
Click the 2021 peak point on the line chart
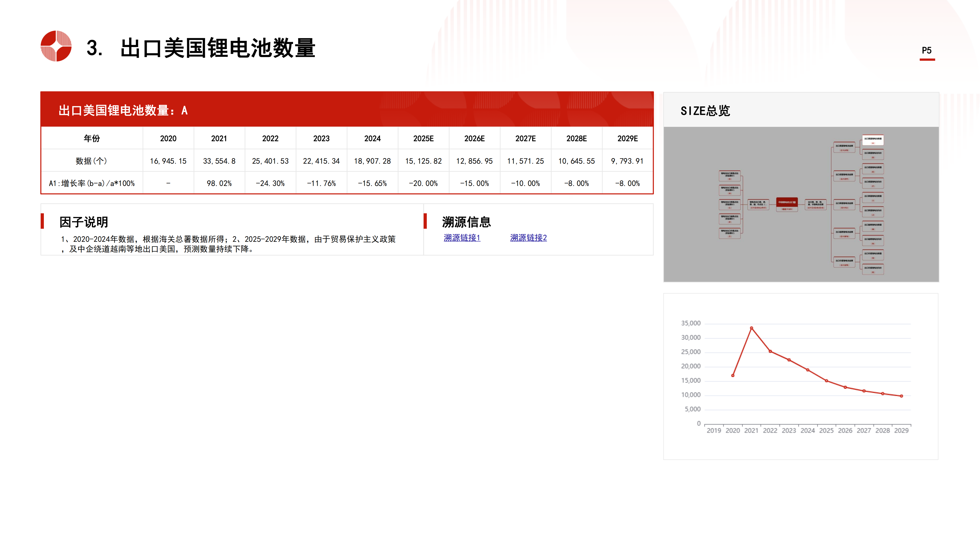point(751,328)
